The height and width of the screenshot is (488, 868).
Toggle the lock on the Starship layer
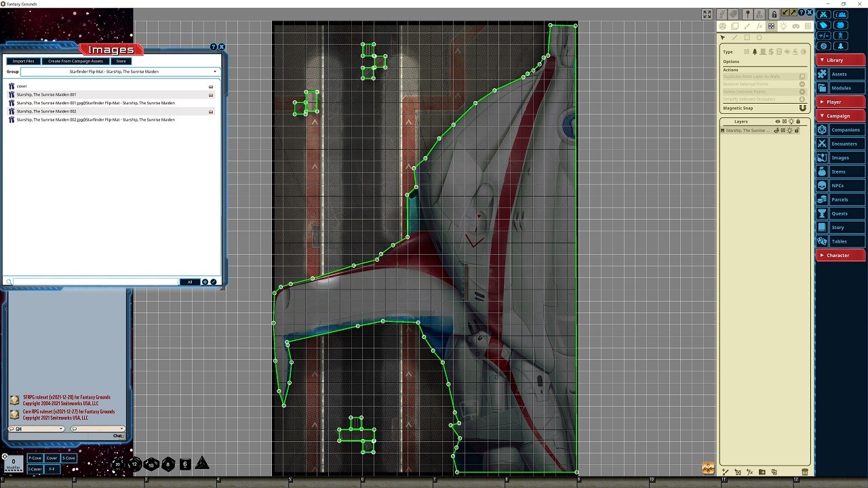797,130
